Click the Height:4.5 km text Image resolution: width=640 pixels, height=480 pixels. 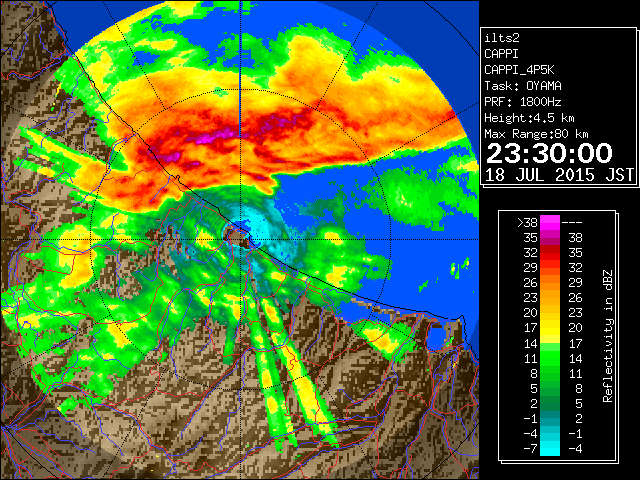(529, 118)
